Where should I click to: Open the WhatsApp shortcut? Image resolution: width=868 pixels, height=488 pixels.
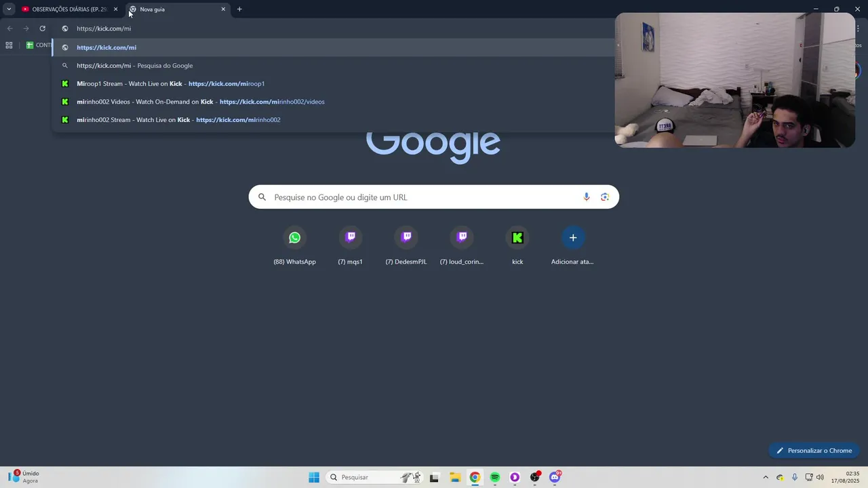[x=294, y=246]
